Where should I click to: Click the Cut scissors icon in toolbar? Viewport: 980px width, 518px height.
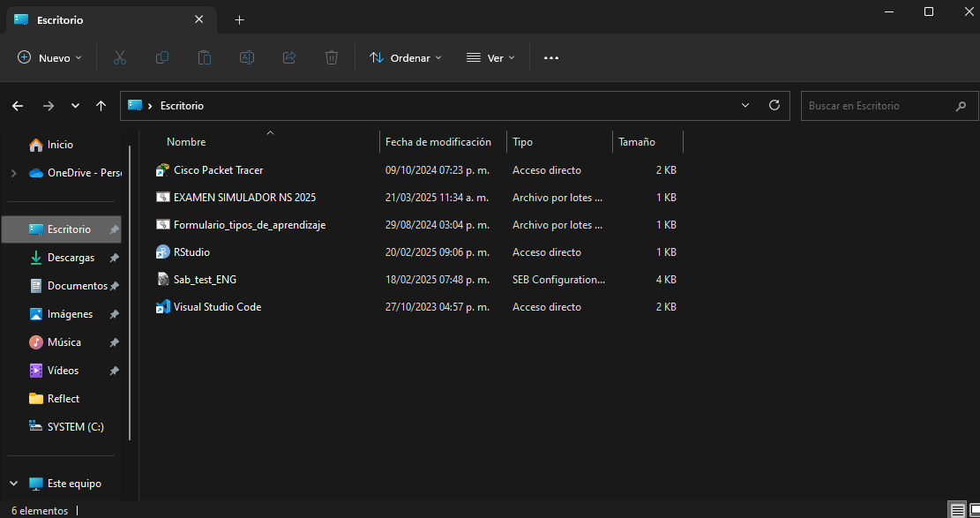pyautogui.click(x=120, y=57)
